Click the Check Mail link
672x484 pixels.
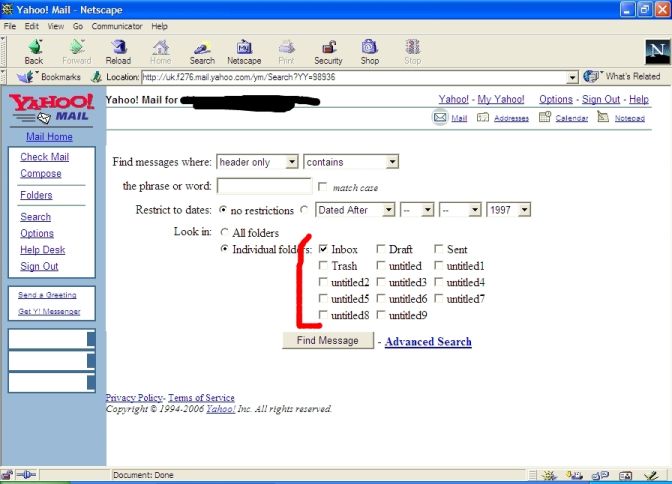(45, 156)
